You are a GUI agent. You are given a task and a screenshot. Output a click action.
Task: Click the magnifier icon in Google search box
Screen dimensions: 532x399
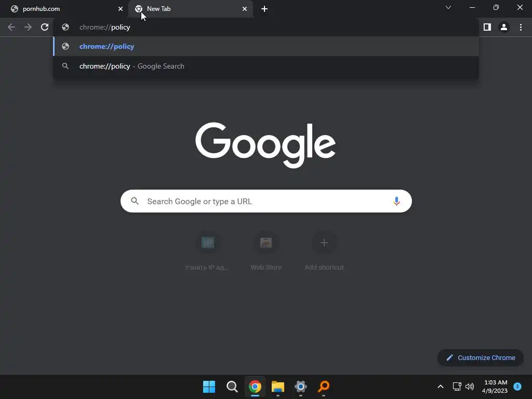coord(135,201)
